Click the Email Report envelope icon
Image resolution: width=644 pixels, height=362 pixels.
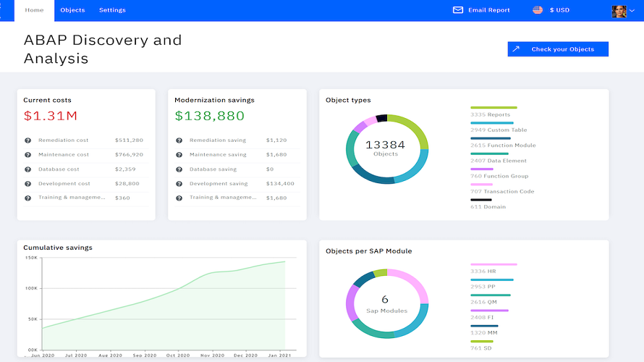pos(458,10)
